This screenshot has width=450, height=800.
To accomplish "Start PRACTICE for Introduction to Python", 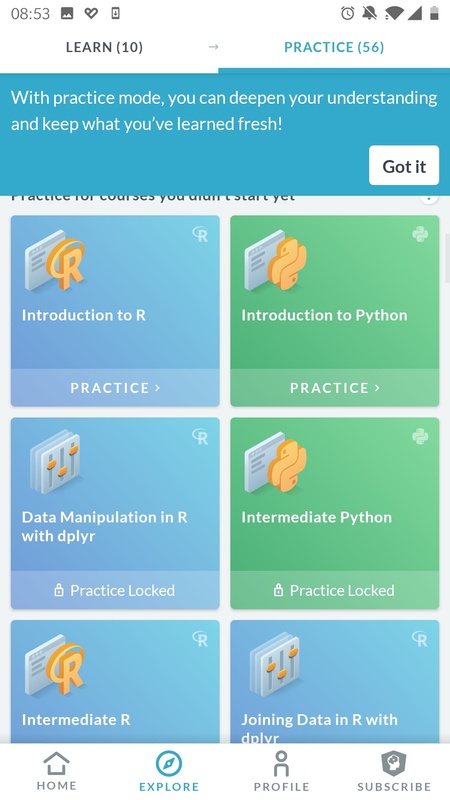I will click(335, 388).
